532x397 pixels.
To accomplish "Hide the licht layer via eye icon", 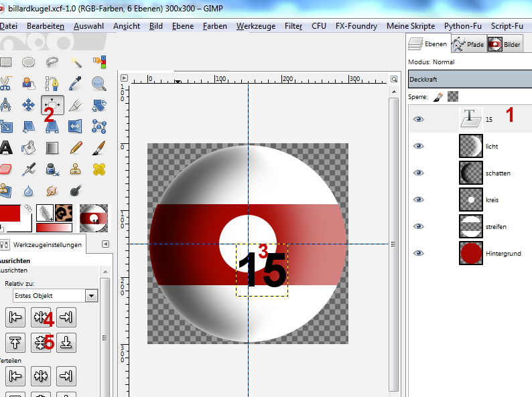I will click(419, 146).
